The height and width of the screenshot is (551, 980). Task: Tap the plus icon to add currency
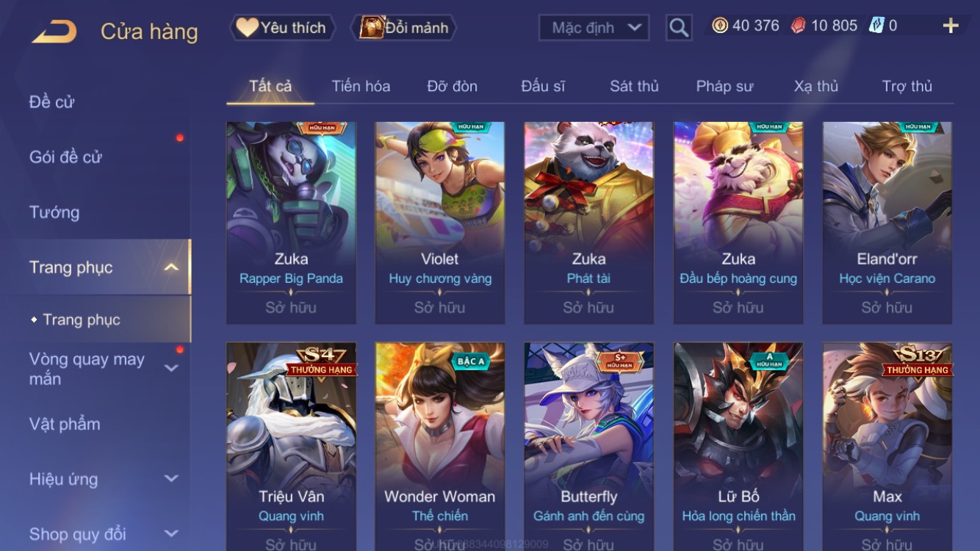(951, 26)
